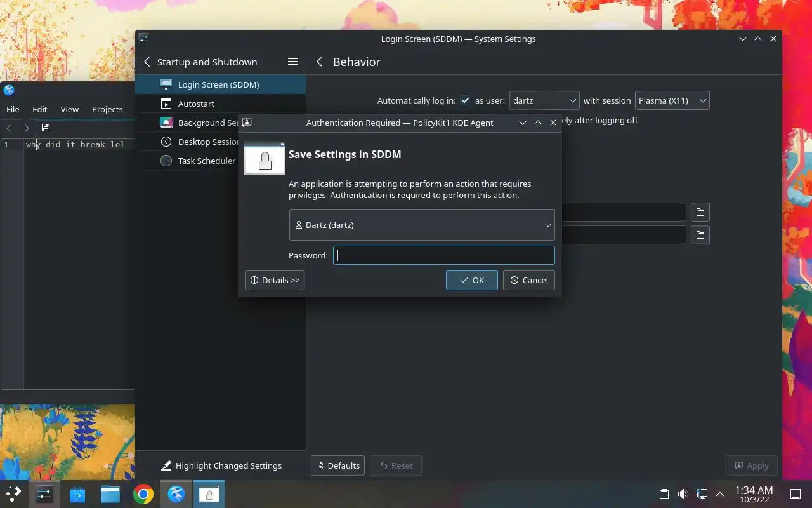Select the authentication dialog taskbar entry
Viewport: 812px width, 508px height.
[x=209, y=494]
